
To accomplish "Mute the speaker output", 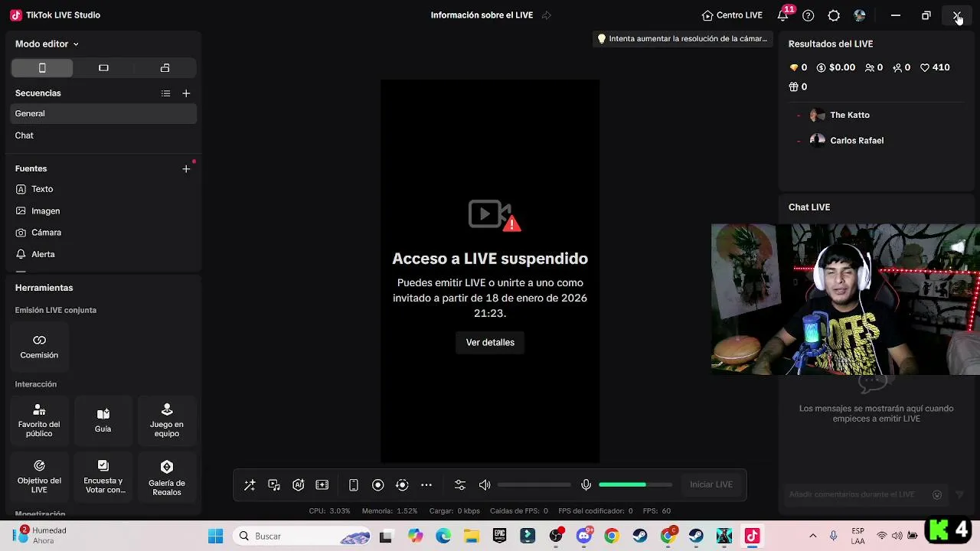I will pos(485,484).
